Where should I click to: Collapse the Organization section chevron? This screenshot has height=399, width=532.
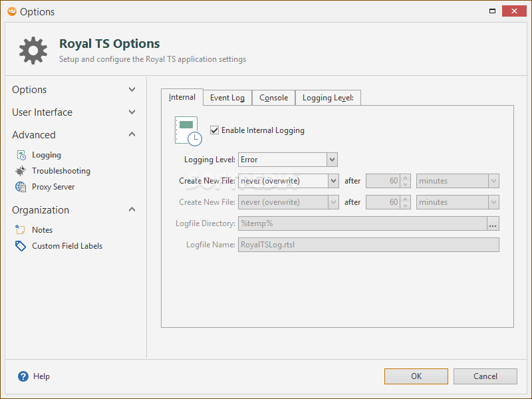pos(132,209)
